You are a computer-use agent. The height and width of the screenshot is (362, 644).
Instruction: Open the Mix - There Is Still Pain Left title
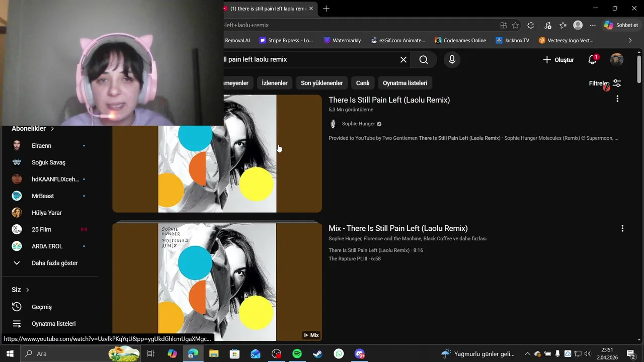(x=398, y=228)
